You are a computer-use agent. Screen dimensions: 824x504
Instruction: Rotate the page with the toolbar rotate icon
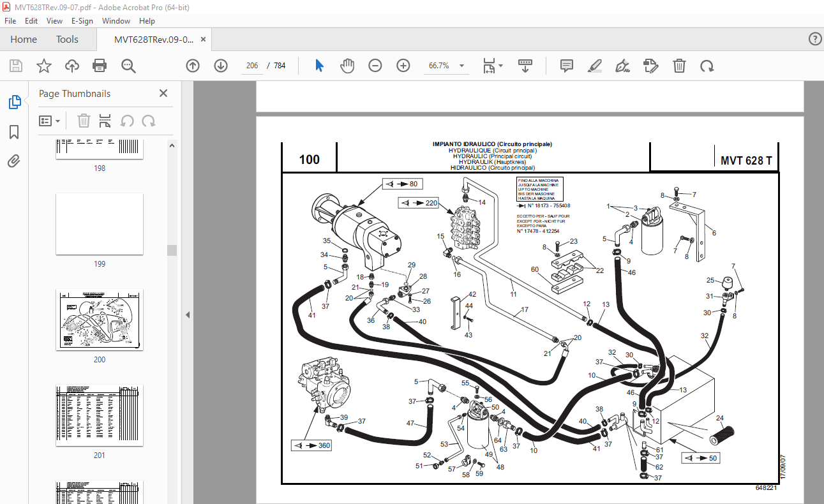(707, 66)
